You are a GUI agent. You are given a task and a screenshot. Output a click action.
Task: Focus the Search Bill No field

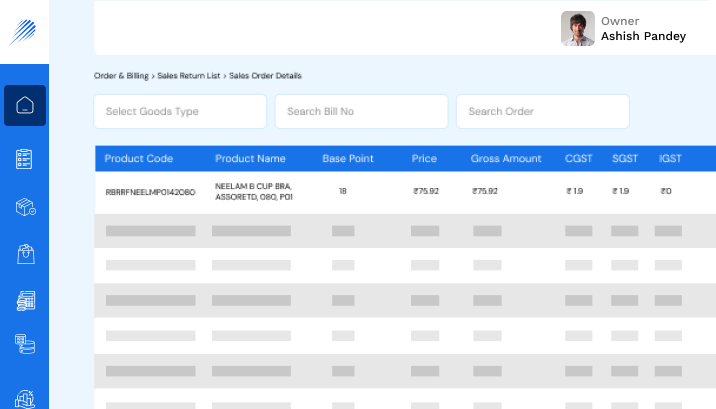361,111
